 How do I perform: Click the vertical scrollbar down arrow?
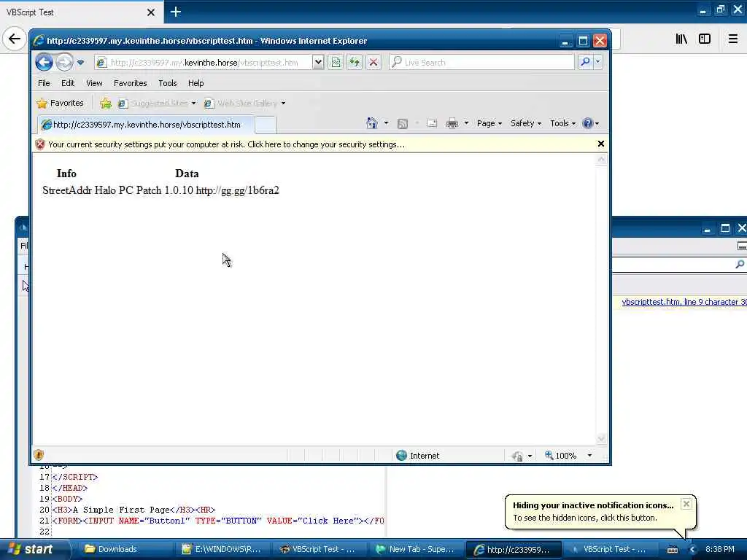(x=601, y=438)
